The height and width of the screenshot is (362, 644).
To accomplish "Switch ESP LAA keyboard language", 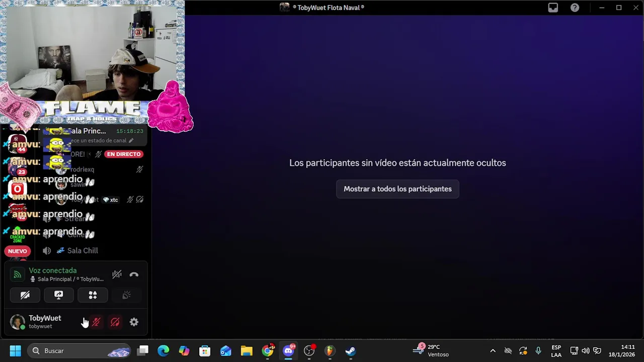I will point(556,351).
